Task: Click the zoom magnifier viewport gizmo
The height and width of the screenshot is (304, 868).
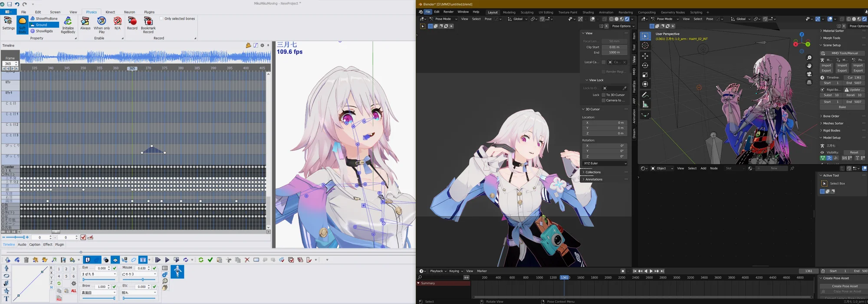Action: (809, 58)
